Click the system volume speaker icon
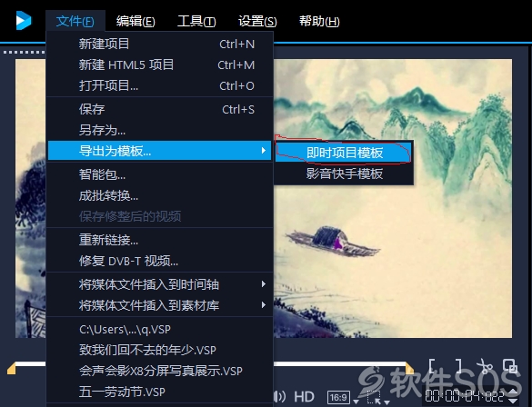 click(x=279, y=396)
